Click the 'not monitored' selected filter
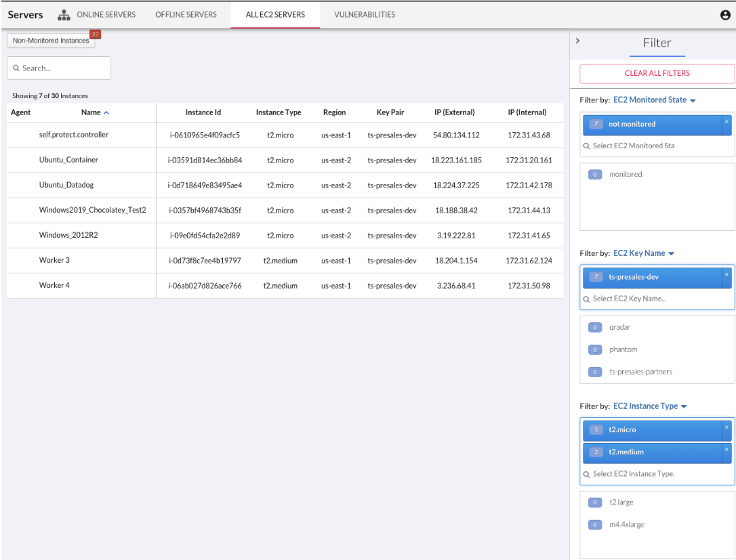 tap(653, 125)
